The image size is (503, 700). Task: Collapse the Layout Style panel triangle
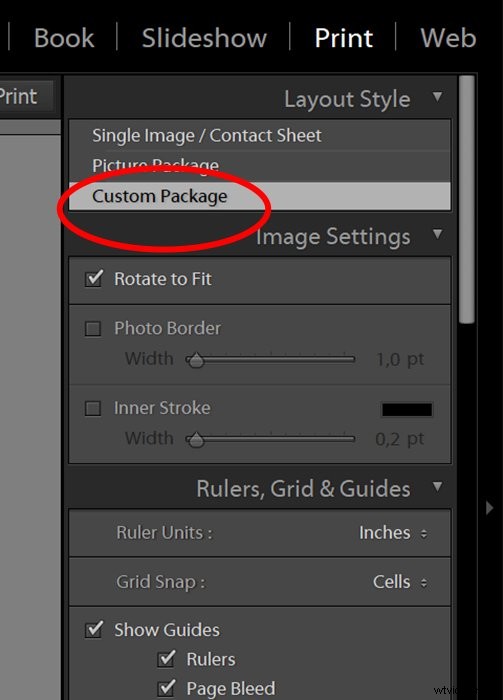(x=437, y=97)
